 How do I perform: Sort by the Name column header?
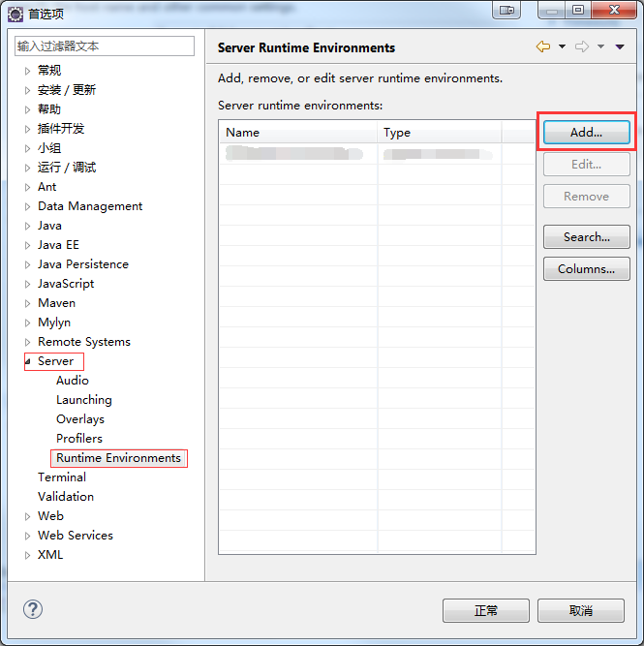click(297, 133)
